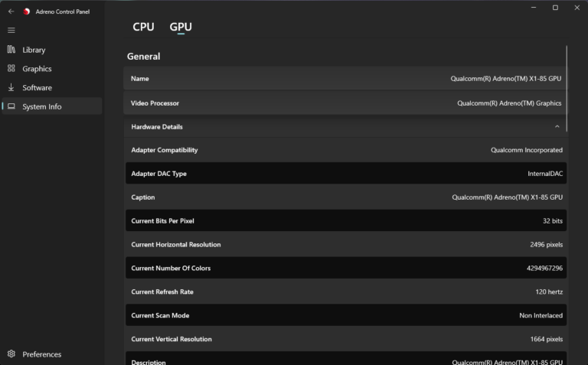Click the Graphics grid icon
The height and width of the screenshot is (365, 588).
[x=11, y=69]
